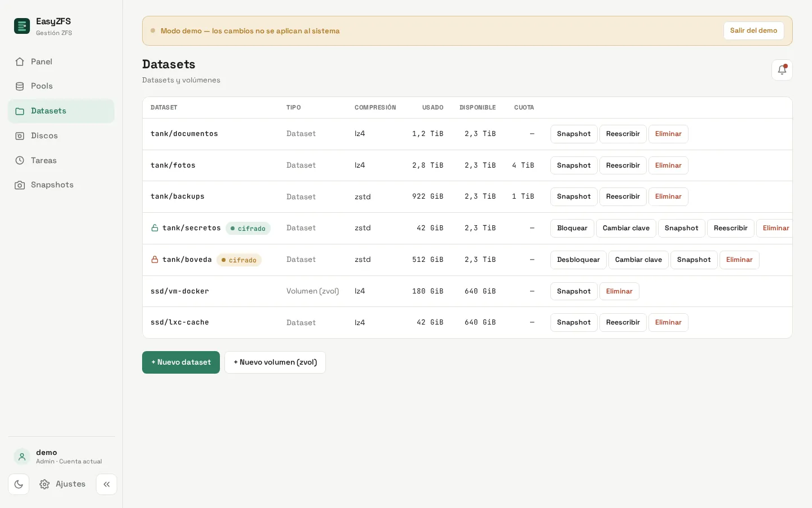Take Snapshot of tank/documentos

point(573,134)
